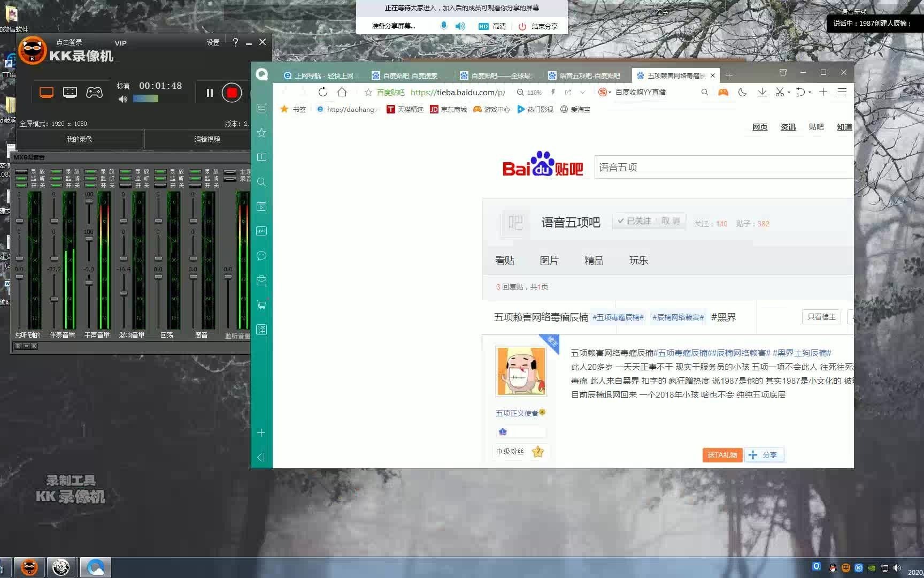924x578 pixels.
Task: Open browser game controller icon
Action: point(723,92)
